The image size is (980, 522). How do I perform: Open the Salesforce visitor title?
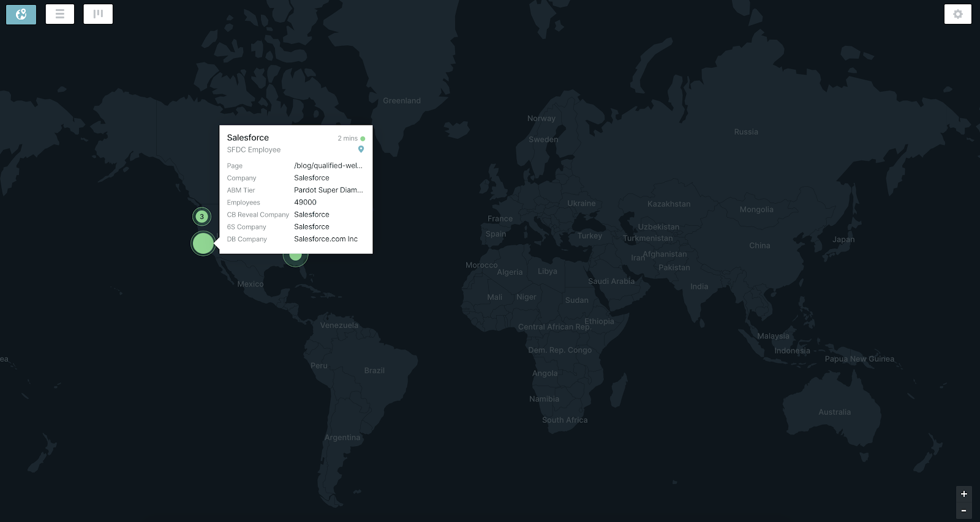(248, 138)
